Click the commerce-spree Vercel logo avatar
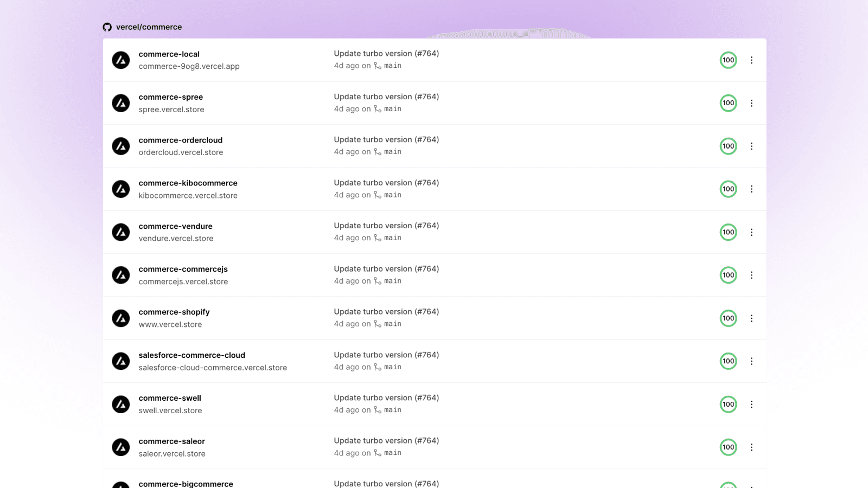This screenshot has width=868, height=488. pyautogui.click(x=121, y=103)
